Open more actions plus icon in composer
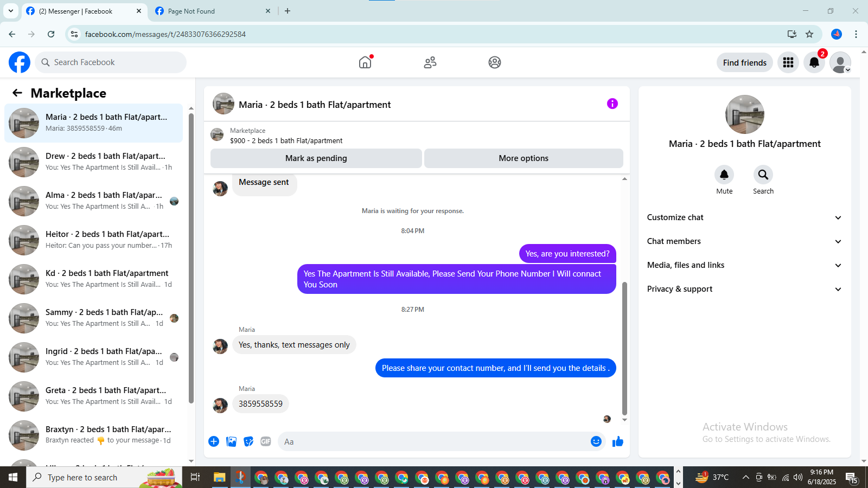Image resolution: width=868 pixels, height=488 pixels. coord(214,441)
